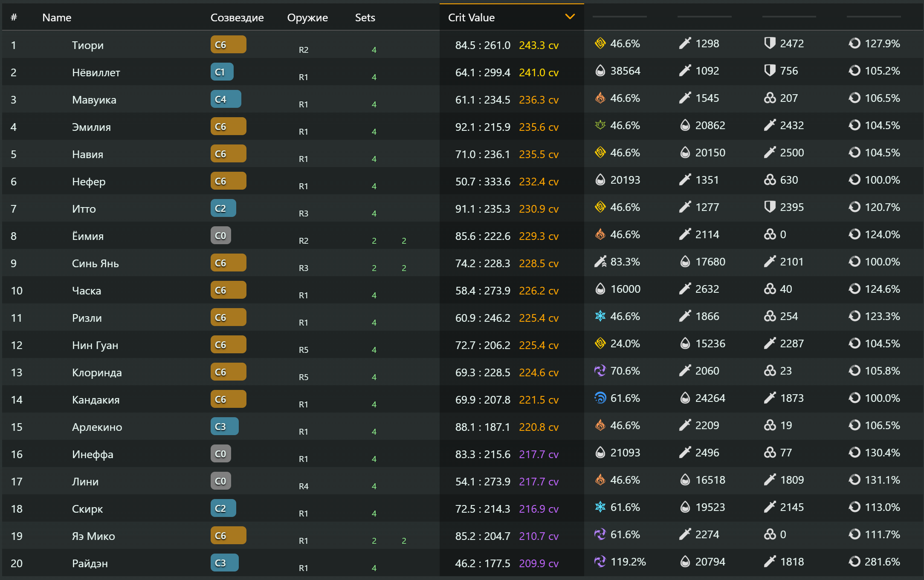Open the character link Яэ Мико
This screenshot has width=924, height=580.
tap(93, 536)
